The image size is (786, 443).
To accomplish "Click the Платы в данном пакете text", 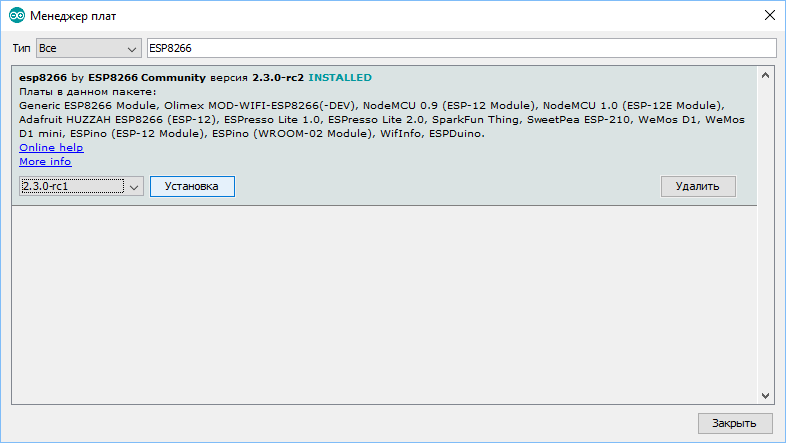I will tap(88, 92).
